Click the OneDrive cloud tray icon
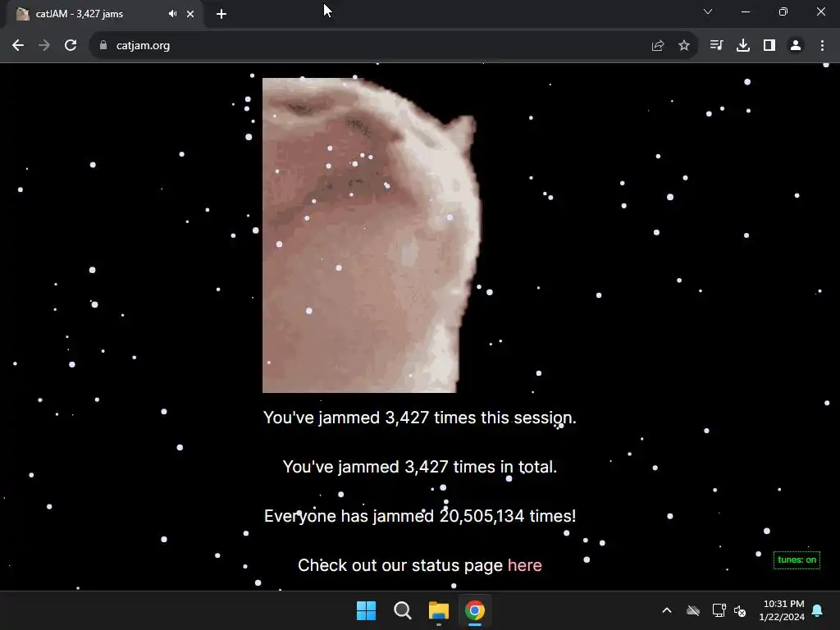The height and width of the screenshot is (630, 840). [x=693, y=610]
